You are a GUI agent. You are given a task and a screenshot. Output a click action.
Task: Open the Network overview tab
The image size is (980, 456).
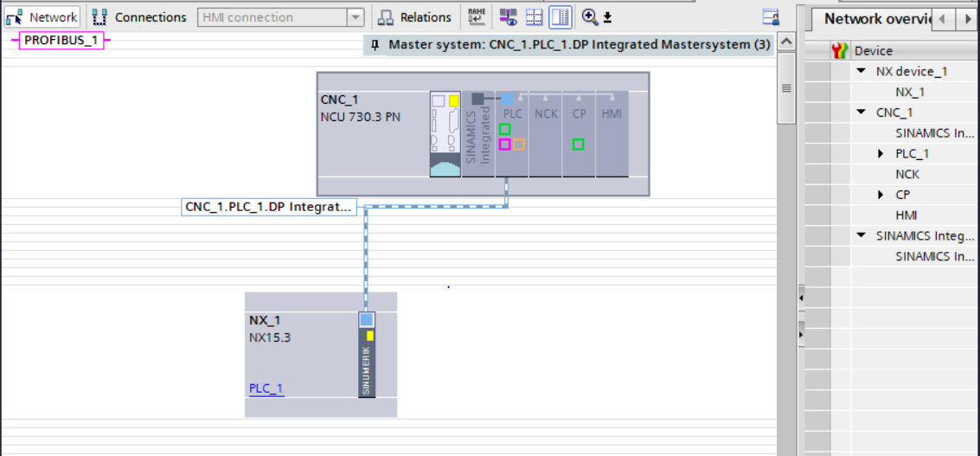[x=877, y=18]
